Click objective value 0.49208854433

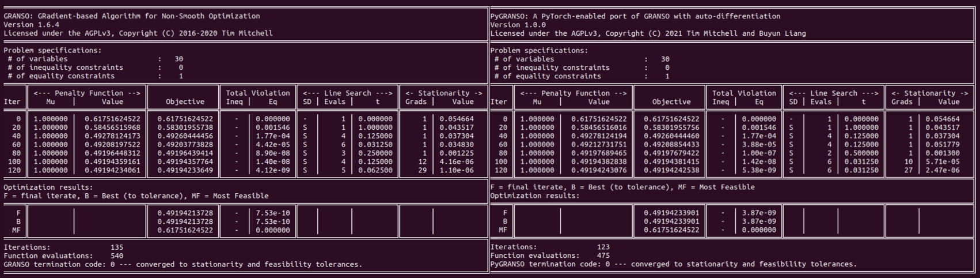click(672, 145)
